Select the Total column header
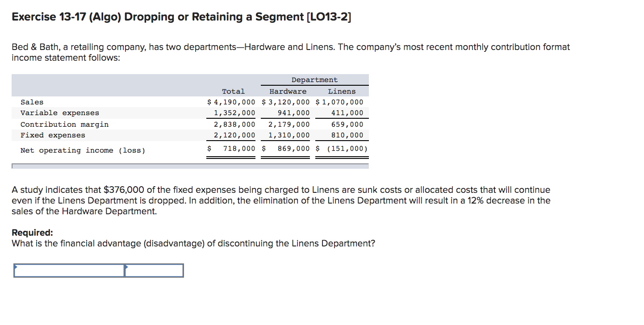The width and height of the screenshot is (644, 325). (234, 91)
